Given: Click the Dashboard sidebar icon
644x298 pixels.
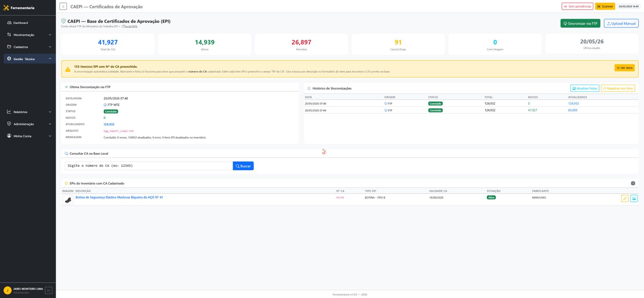Looking at the screenshot, I should click(x=9, y=23).
